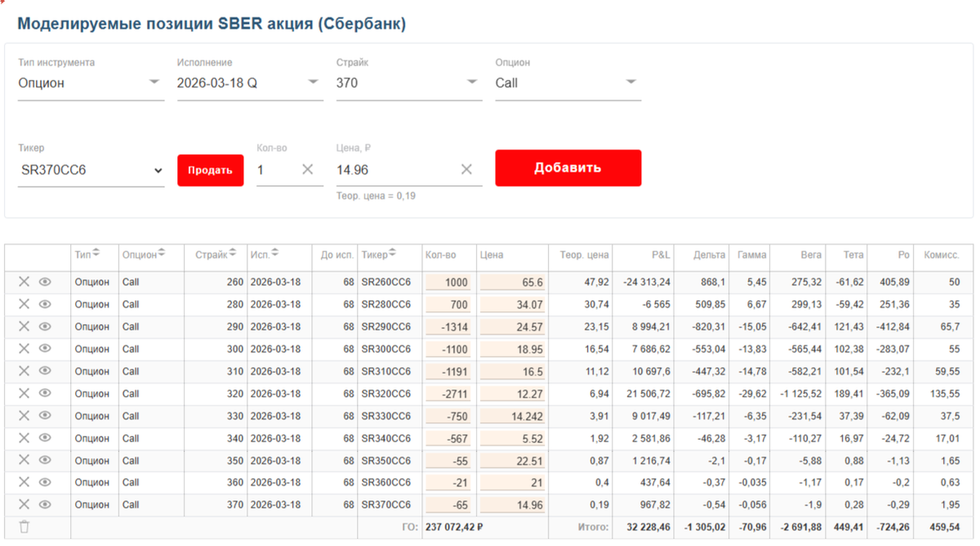Delete the SR330CC6 position row
Image resolution: width=980 pixels, height=546 pixels.
click(24, 415)
